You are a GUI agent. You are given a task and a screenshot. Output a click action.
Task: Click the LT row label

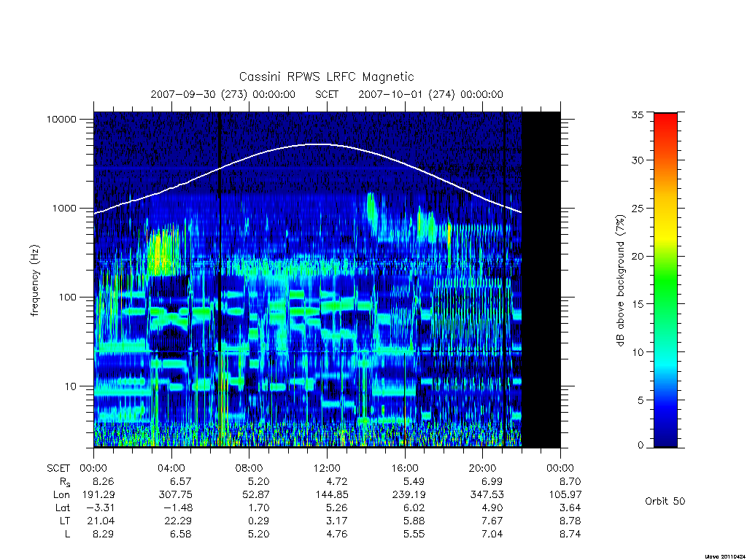(x=65, y=521)
